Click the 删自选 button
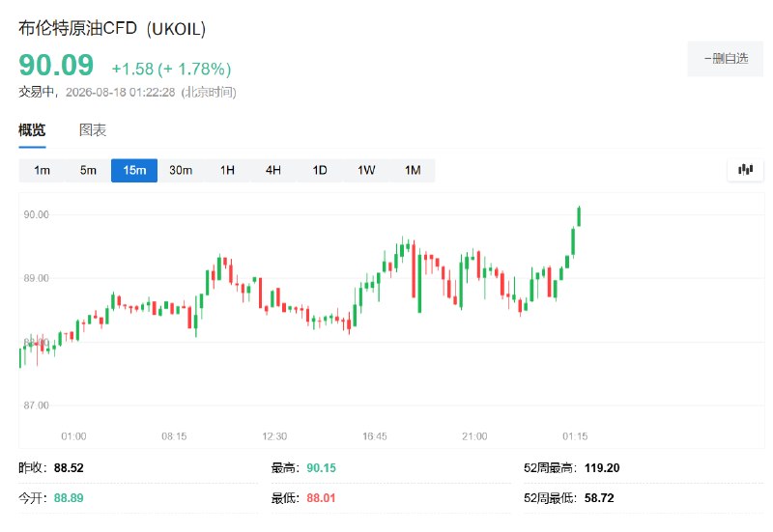This screenshot has width=773, height=532. (x=726, y=59)
